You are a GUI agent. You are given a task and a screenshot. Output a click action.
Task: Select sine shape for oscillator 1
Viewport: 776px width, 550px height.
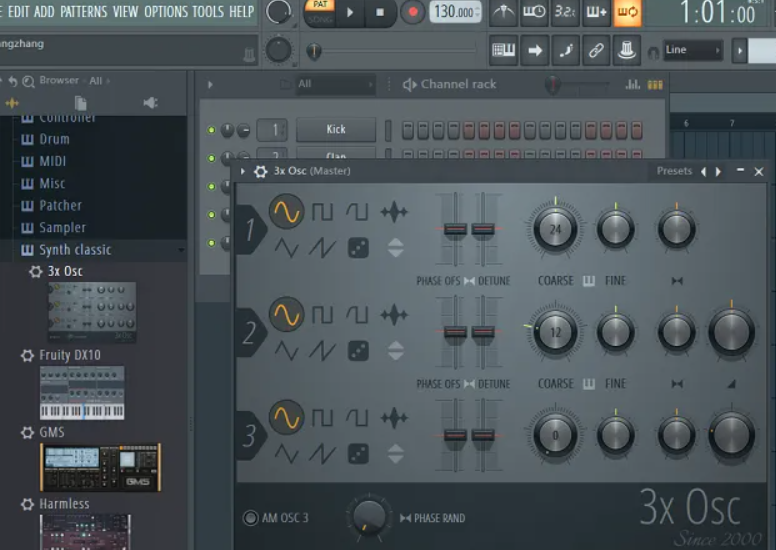(286, 211)
